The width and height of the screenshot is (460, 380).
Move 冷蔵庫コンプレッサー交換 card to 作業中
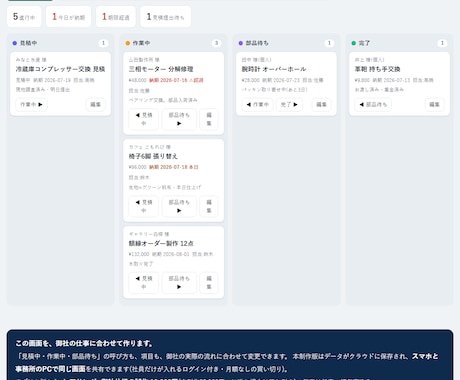(31, 104)
